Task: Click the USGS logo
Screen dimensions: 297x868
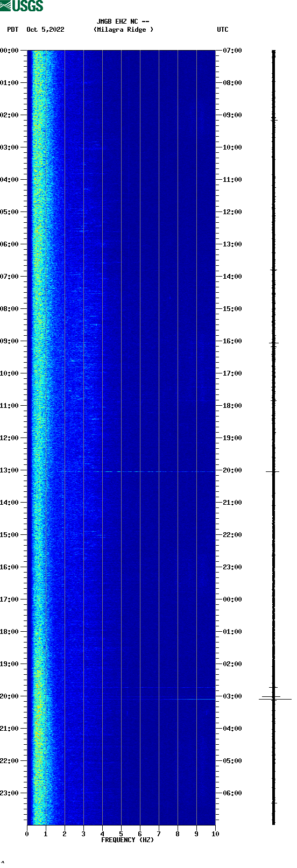Action: [22, 6]
